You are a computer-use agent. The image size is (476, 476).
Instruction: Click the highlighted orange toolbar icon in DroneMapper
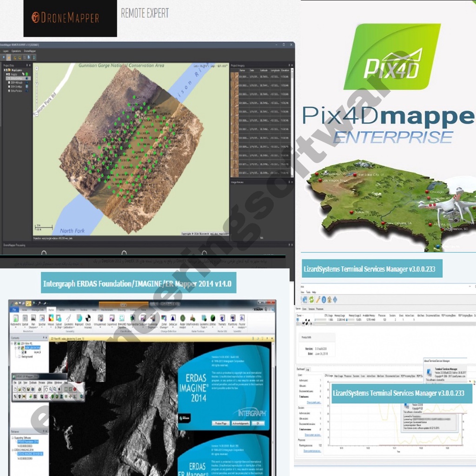click(9, 57)
